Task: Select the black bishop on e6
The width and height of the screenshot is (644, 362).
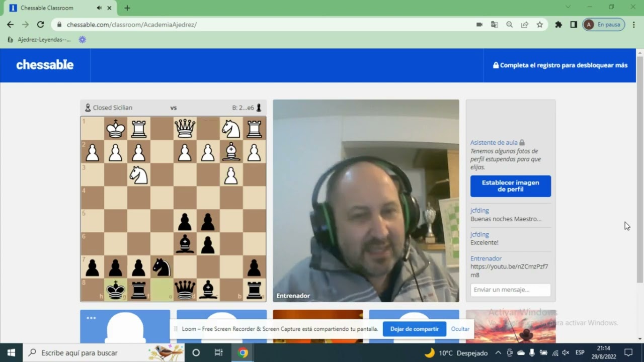Action: click(185, 244)
